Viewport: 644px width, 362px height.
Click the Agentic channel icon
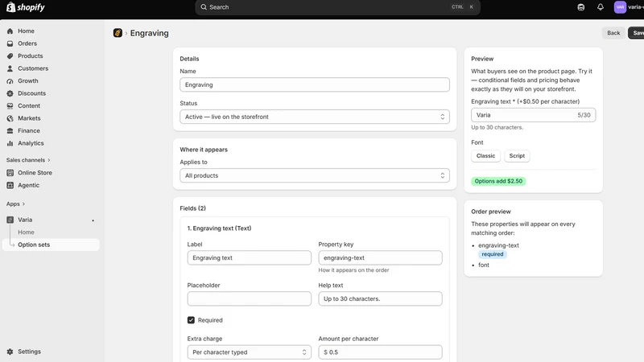coord(10,185)
